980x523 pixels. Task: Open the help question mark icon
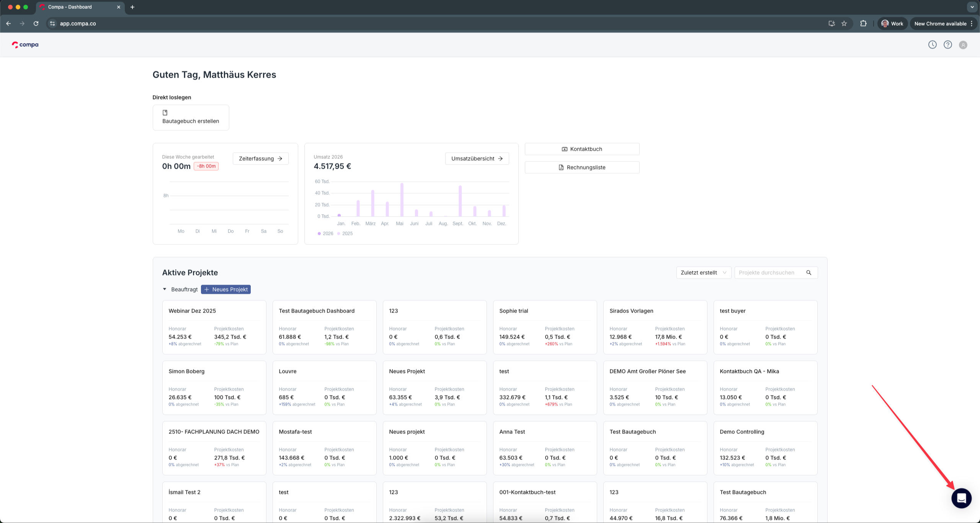coord(947,45)
